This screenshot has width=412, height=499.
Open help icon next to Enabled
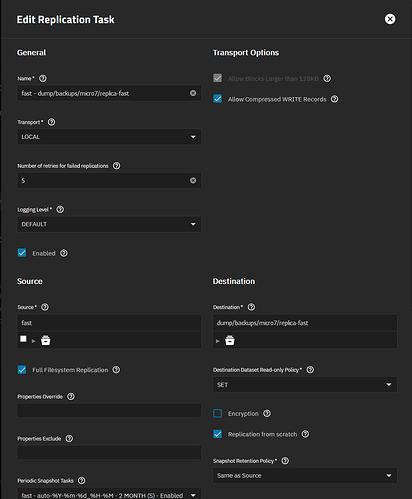(64, 253)
